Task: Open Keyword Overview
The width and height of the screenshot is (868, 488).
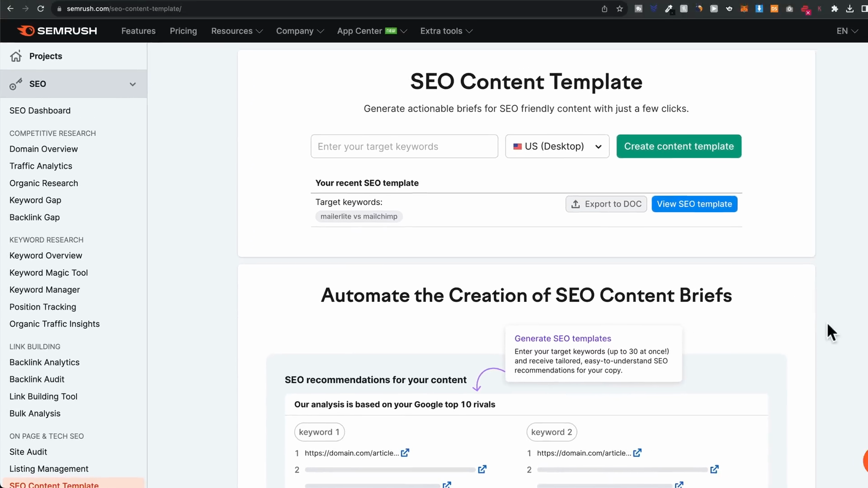Action: 46,256
